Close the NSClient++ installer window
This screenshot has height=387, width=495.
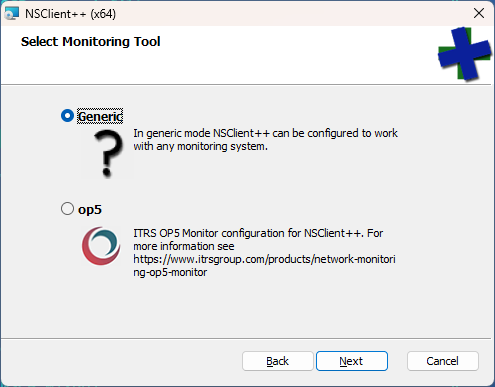pos(479,13)
